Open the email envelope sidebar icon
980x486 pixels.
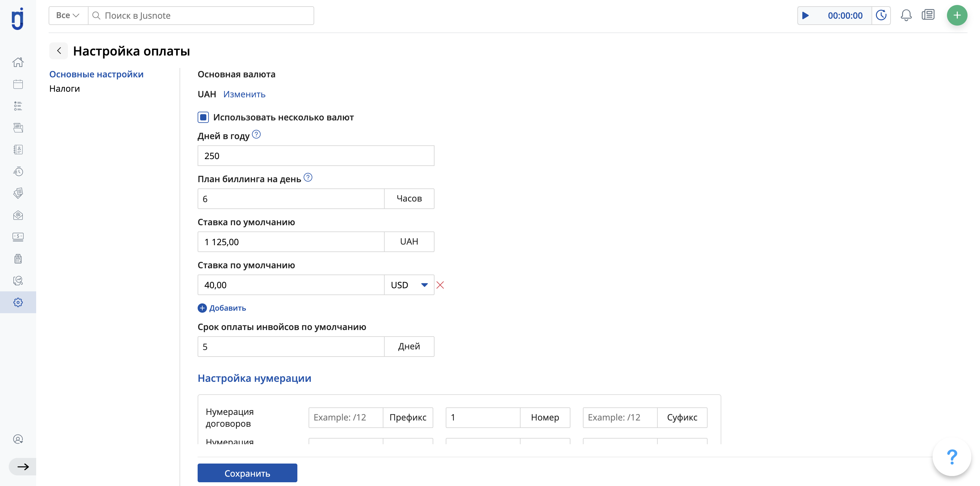(x=18, y=216)
